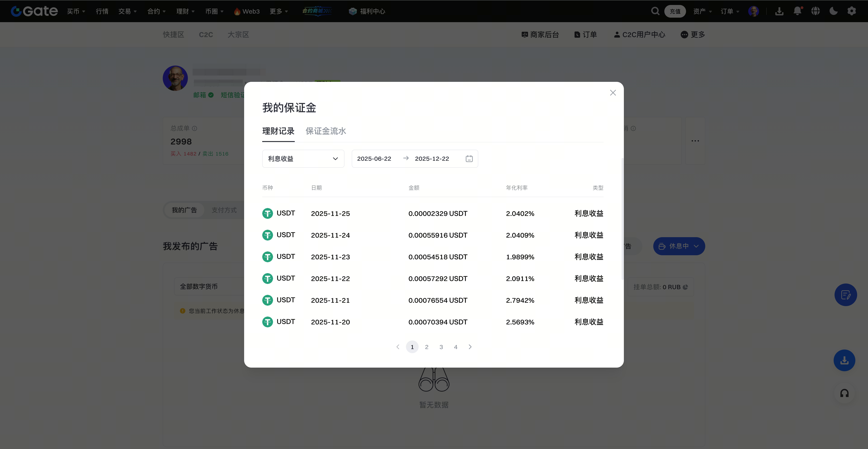Click the dialog's vertical scrollbar
868x449 pixels.
click(x=622, y=219)
